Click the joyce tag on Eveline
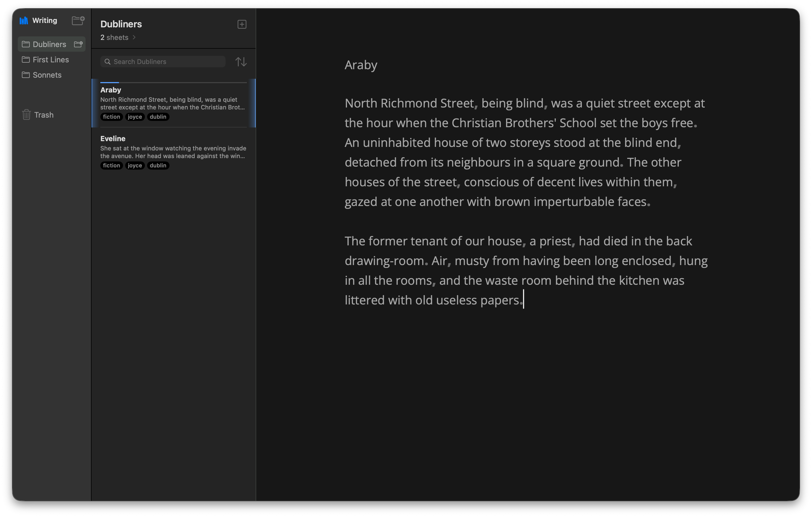 pos(135,165)
